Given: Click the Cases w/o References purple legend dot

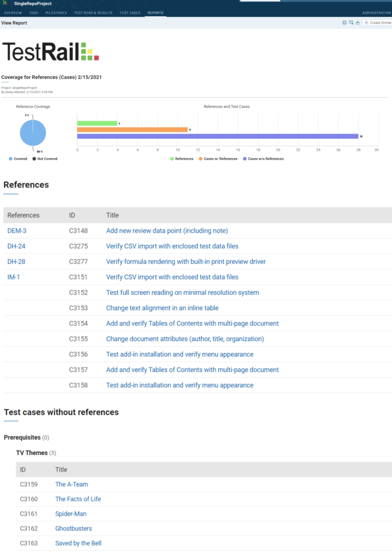Looking at the screenshot, I should 245,159.
